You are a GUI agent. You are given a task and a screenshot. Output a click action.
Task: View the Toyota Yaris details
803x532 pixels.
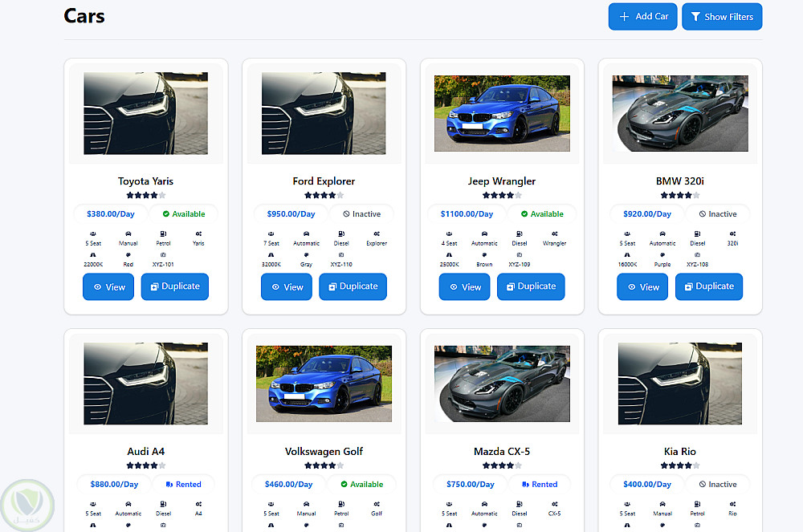click(108, 287)
